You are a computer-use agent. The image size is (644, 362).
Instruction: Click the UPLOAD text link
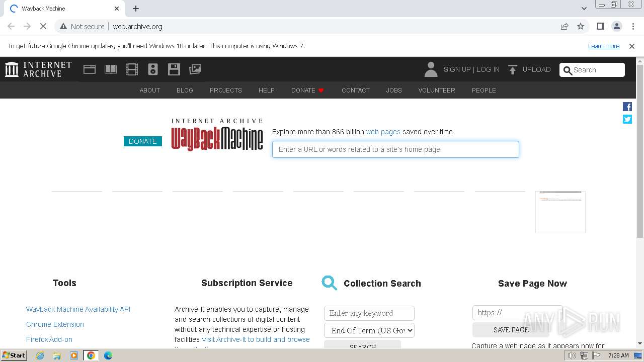[x=536, y=69]
